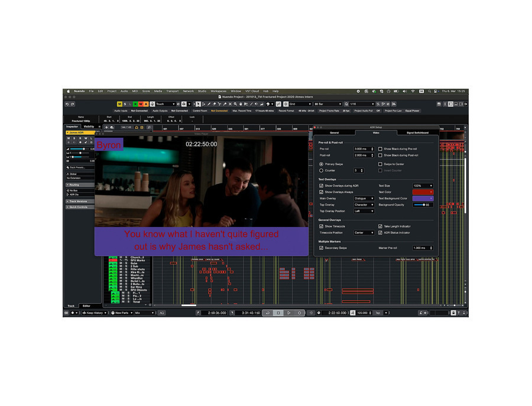
Task: Open the Top Overlay Position Left dropdown
Action: (x=364, y=211)
